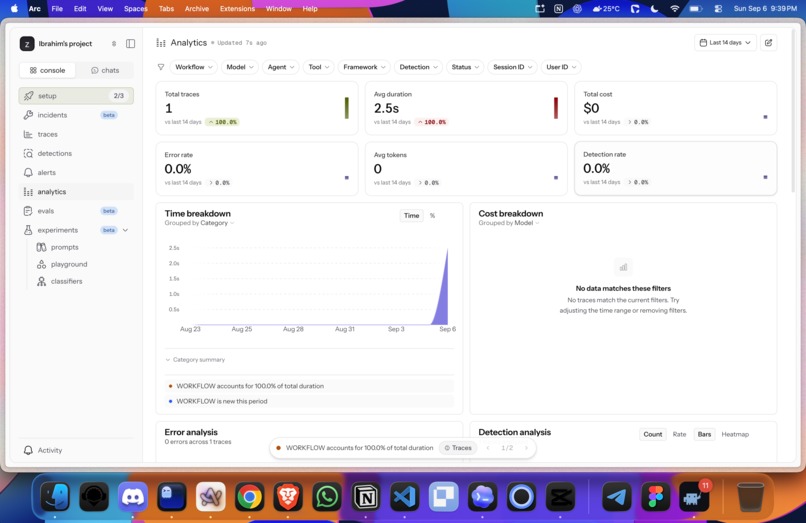
Task: Switch time breakdown to percent view
Action: 432,216
